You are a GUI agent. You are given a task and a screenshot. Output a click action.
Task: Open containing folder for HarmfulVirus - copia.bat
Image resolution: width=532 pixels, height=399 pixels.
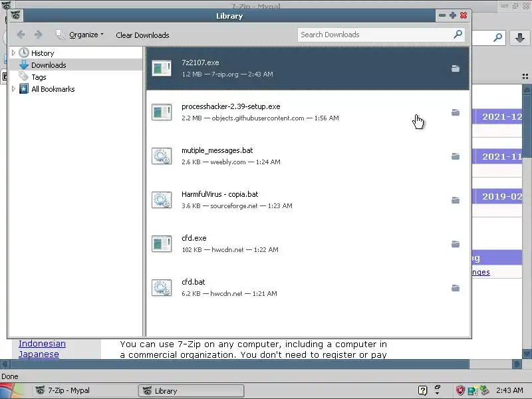(456, 200)
